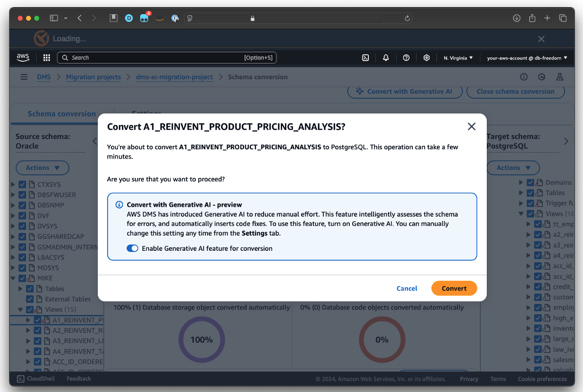This screenshot has height=392, width=583.
Task: Click extension icon with badge 4
Action: [145, 18]
